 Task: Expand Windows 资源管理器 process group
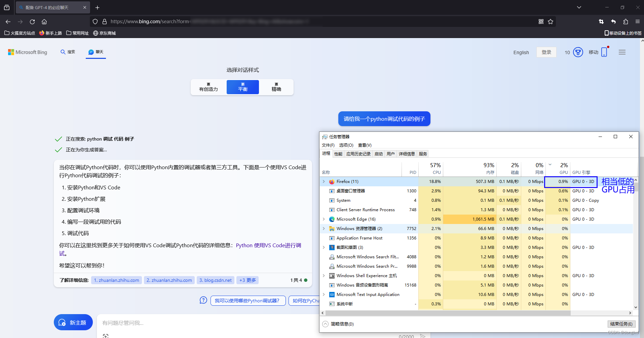click(x=324, y=229)
